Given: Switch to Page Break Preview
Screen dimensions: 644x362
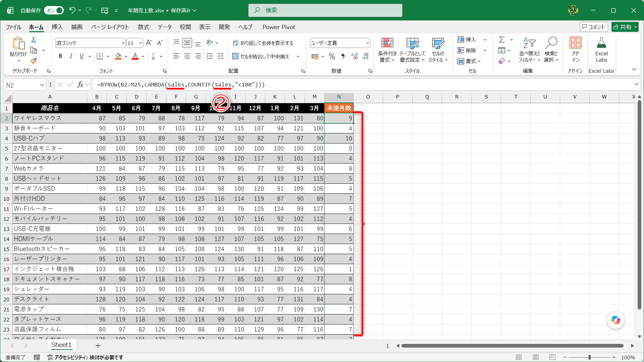Looking at the screenshot, I should click(552, 357).
